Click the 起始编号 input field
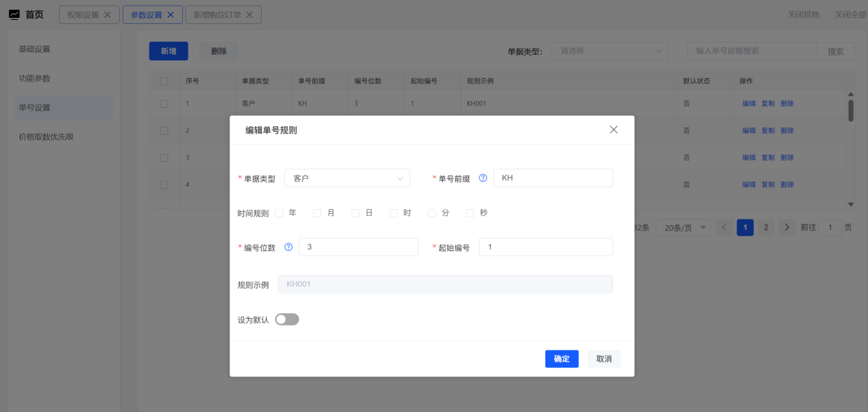The height and width of the screenshot is (412, 868). point(545,247)
